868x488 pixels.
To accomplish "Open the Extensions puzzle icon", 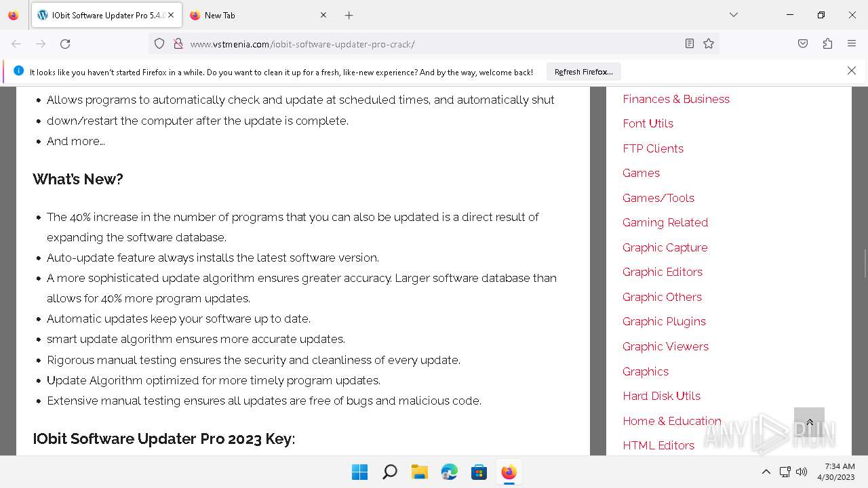I will [827, 43].
